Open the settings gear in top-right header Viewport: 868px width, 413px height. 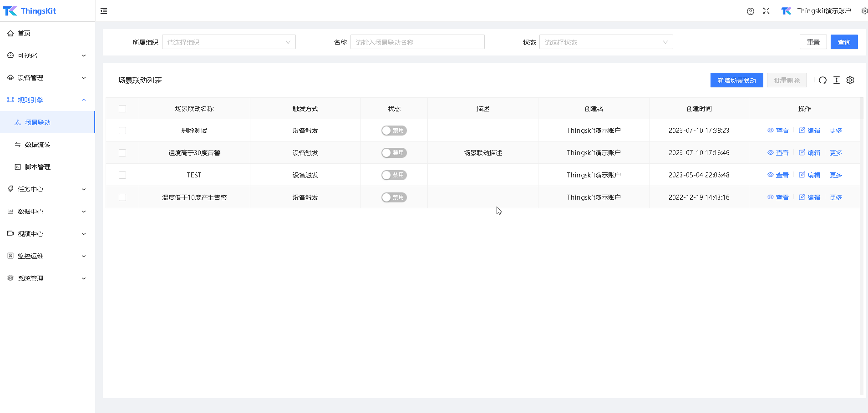point(864,11)
